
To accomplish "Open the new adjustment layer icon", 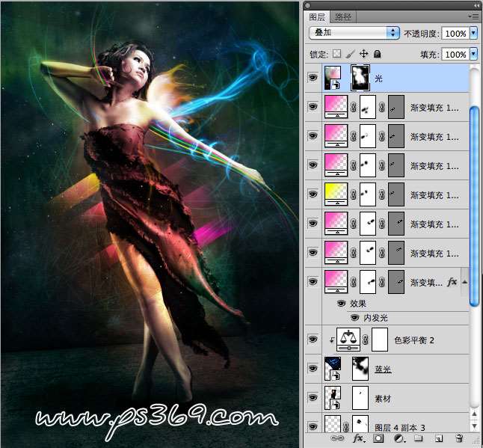I will [x=399, y=438].
